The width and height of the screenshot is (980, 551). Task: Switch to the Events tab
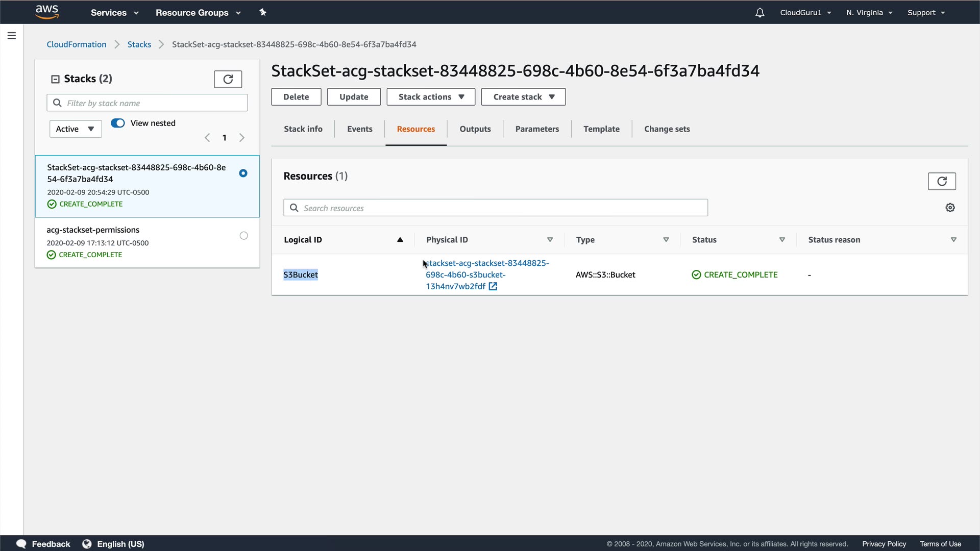point(359,129)
